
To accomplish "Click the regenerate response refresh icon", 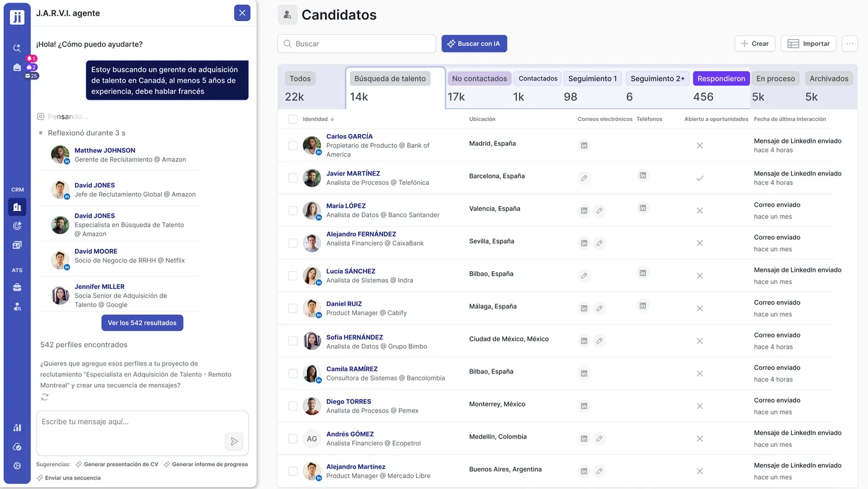I will (x=45, y=397).
